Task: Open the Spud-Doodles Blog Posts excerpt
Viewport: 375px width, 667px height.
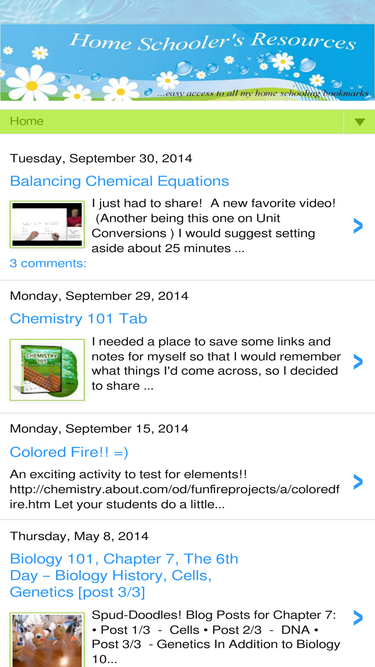Action: click(x=216, y=637)
